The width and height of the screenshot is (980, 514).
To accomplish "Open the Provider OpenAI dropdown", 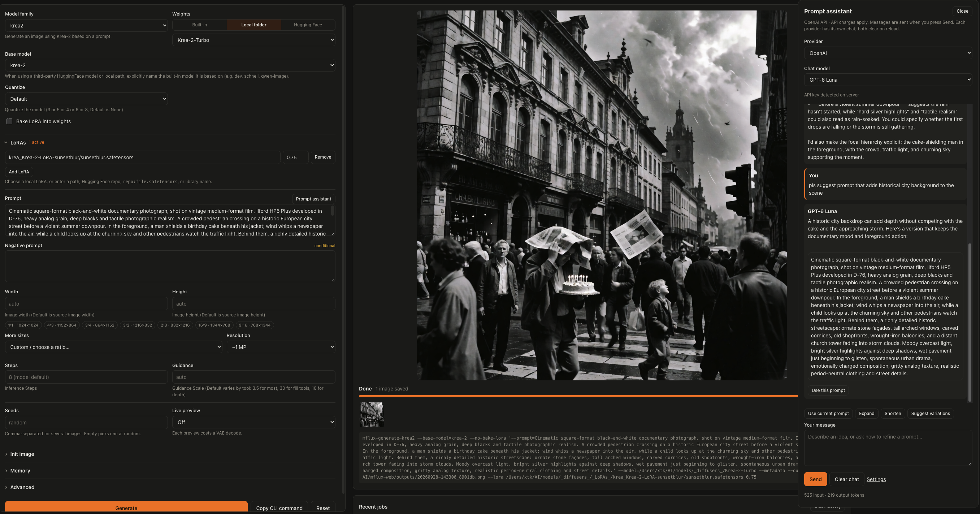I will (x=888, y=53).
